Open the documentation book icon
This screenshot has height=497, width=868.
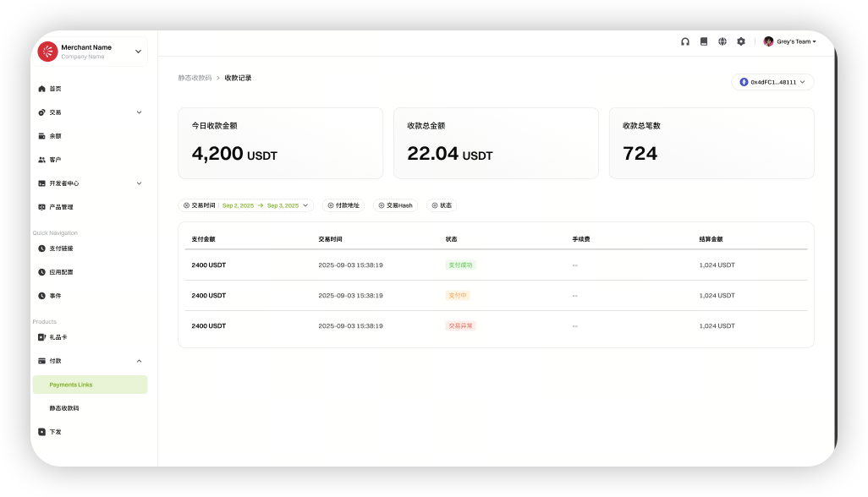point(704,41)
